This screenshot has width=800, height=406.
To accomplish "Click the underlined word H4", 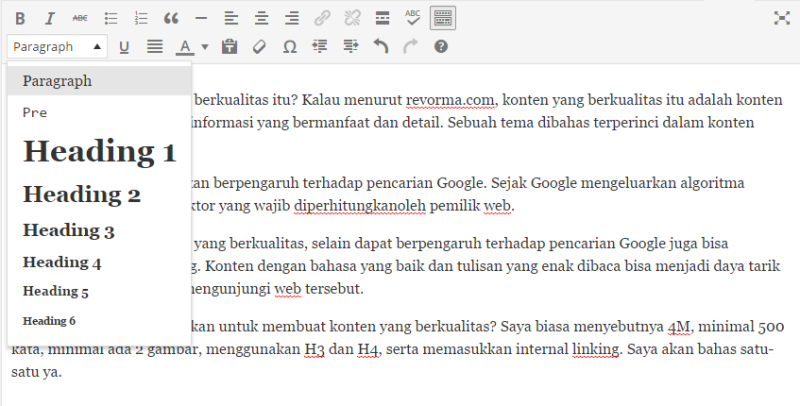I will click(368, 349).
